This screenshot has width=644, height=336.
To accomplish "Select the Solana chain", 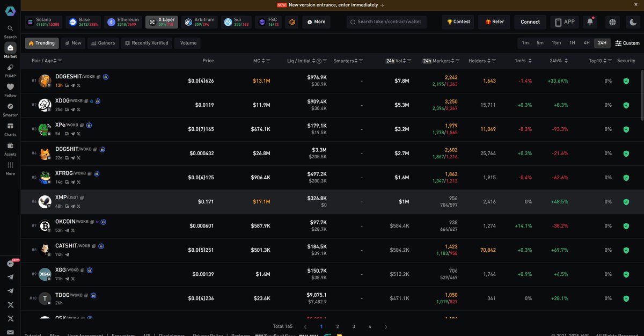I will click(x=43, y=22).
